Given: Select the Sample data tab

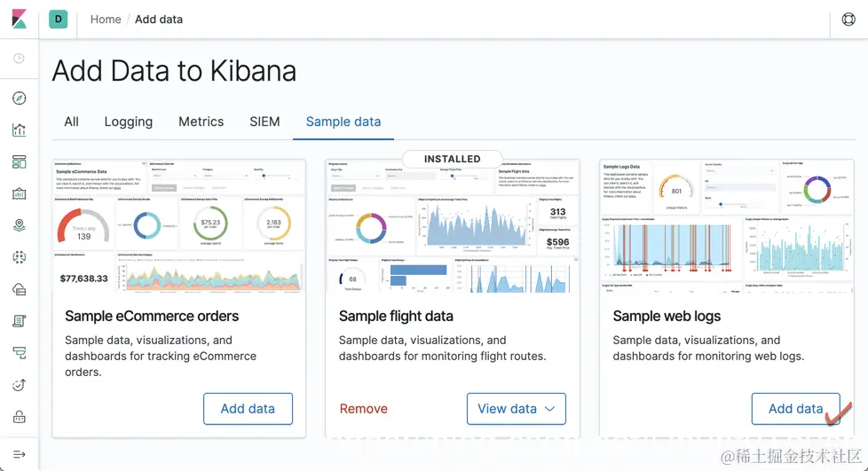Looking at the screenshot, I should pyautogui.click(x=343, y=122).
